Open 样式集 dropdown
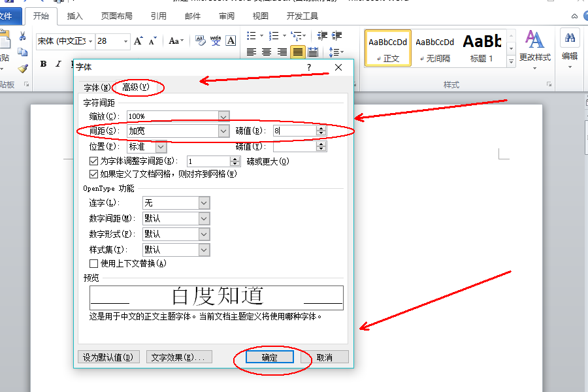 pos(204,250)
